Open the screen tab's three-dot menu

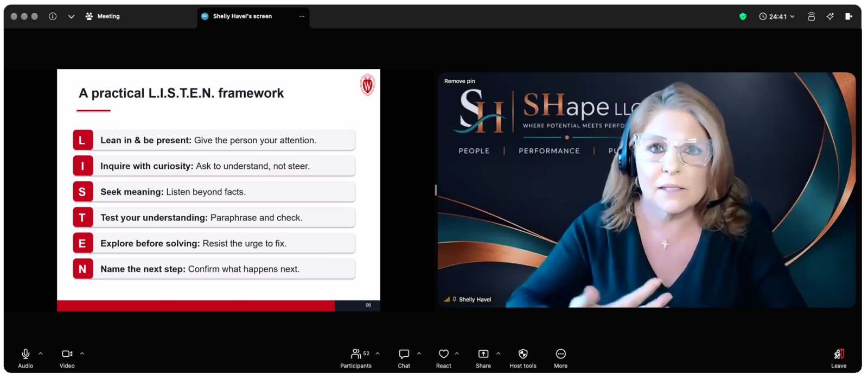pyautogui.click(x=302, y=16)
